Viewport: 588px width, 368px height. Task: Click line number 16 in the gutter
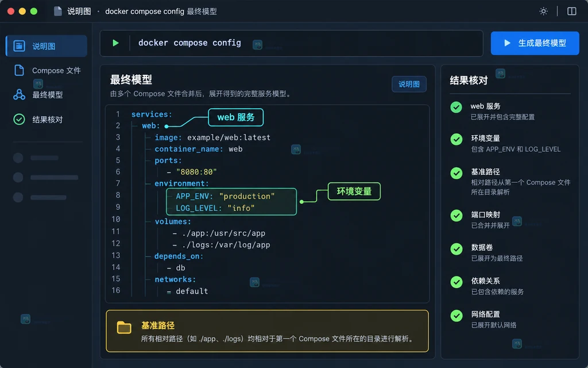[116, 290]
